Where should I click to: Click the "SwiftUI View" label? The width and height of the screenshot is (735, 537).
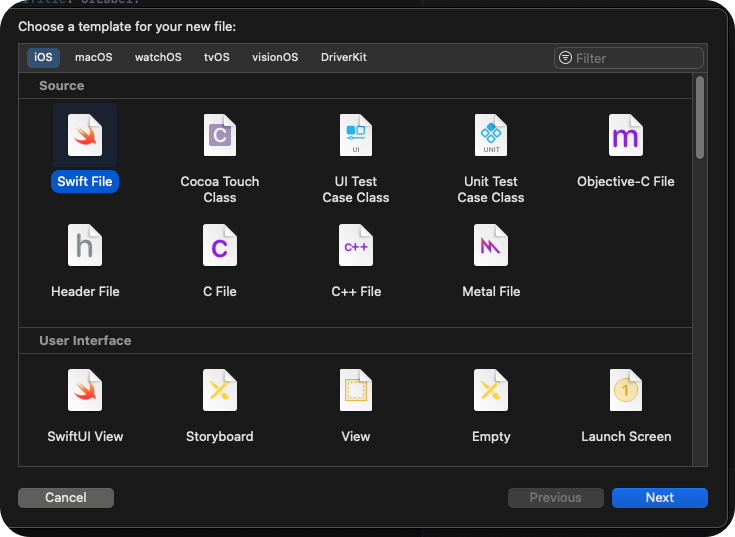(85, 436)
